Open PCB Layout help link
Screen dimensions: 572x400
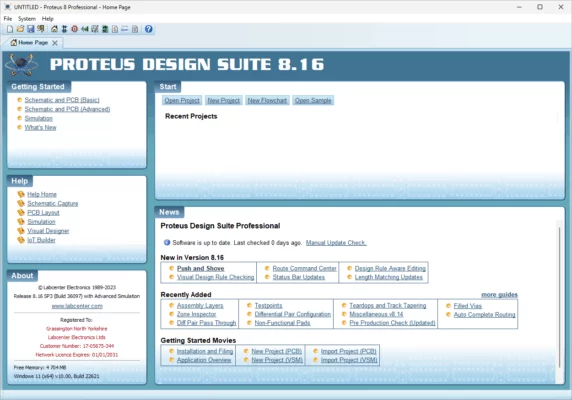43,213
